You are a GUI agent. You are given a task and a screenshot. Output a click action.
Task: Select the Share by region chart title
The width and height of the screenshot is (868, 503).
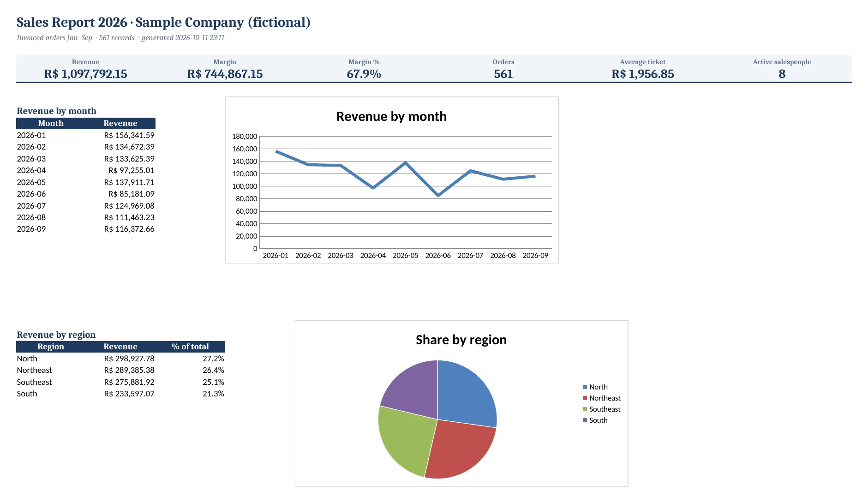pyautogui.click(x=461, y=340)
